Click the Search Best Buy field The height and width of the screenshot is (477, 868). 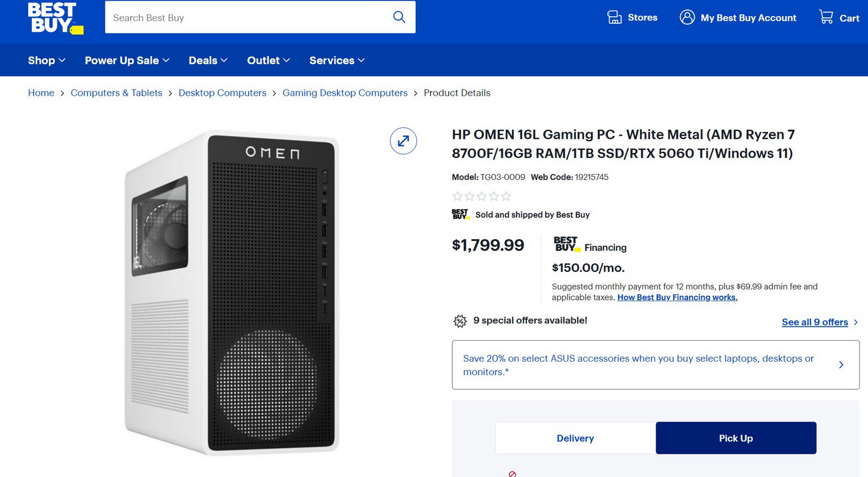pyautogui.click(x=245, y=18)
